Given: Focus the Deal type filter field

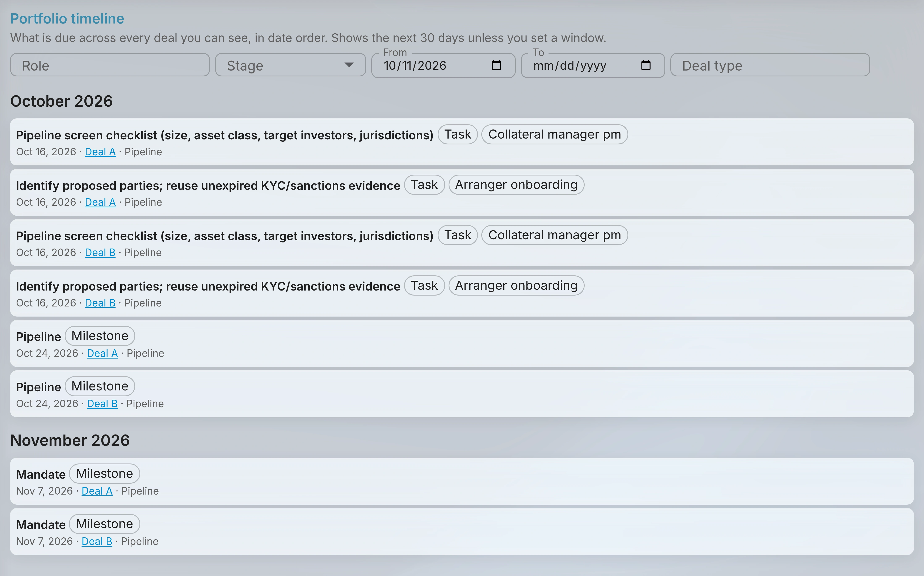Looking at the screenshot, I should (x=770, y=65).
